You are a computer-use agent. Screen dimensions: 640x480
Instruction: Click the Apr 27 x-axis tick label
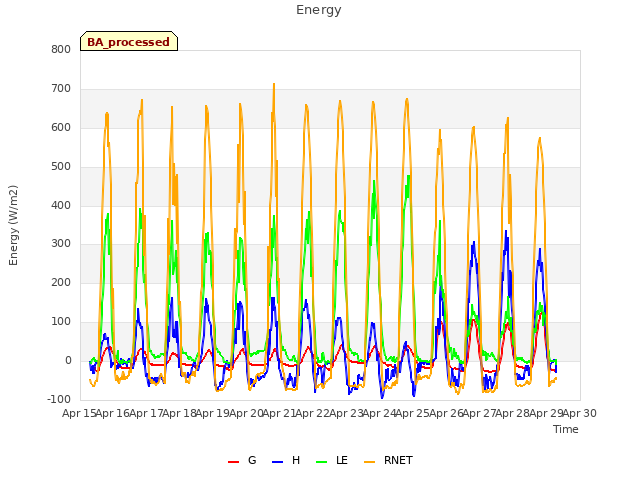click(x=480, y=413)
